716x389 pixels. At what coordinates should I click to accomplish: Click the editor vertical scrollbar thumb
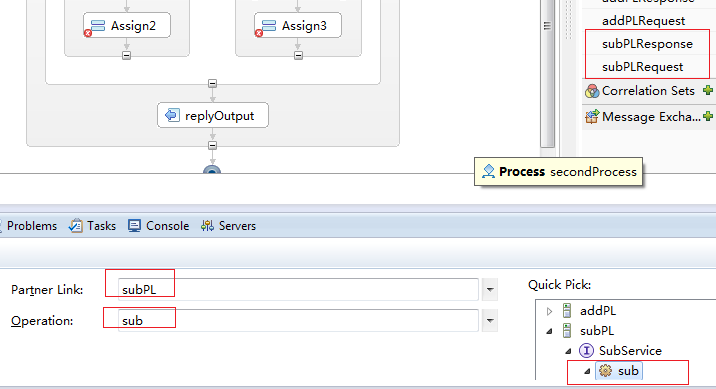pos(547,73)
